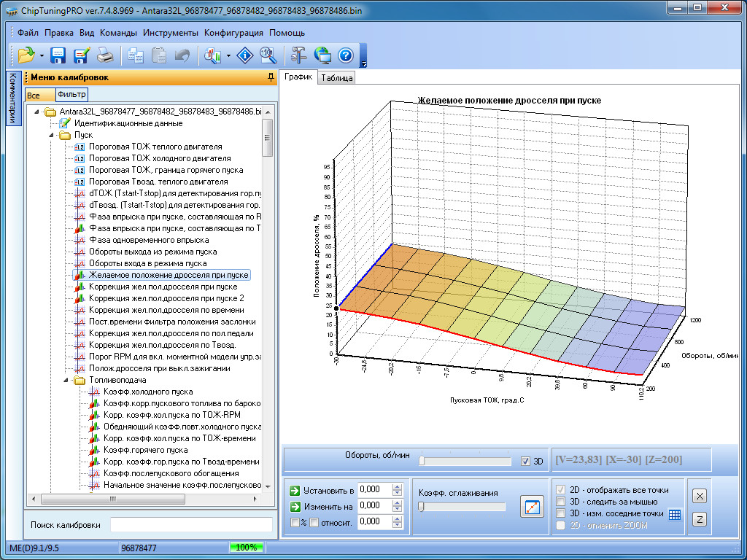This screenshot has width=747, height=560.
Task: Click the blue help question mark icon
Action: coord(346,55)
